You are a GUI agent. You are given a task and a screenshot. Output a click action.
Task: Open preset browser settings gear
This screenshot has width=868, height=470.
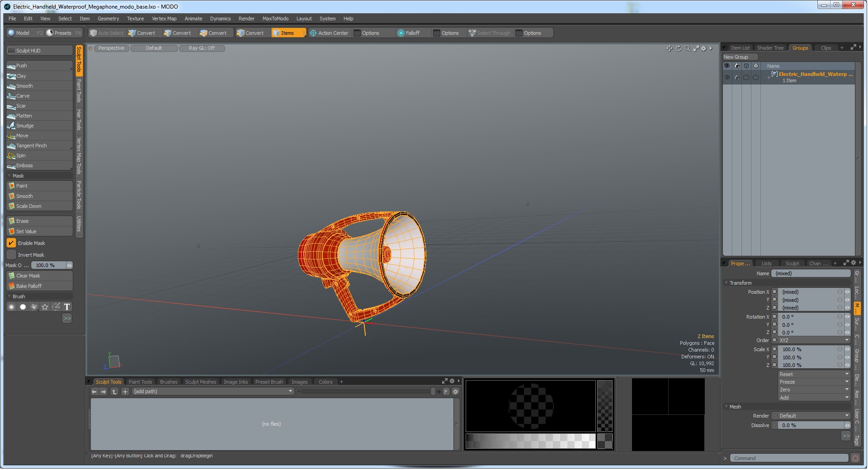456,392
